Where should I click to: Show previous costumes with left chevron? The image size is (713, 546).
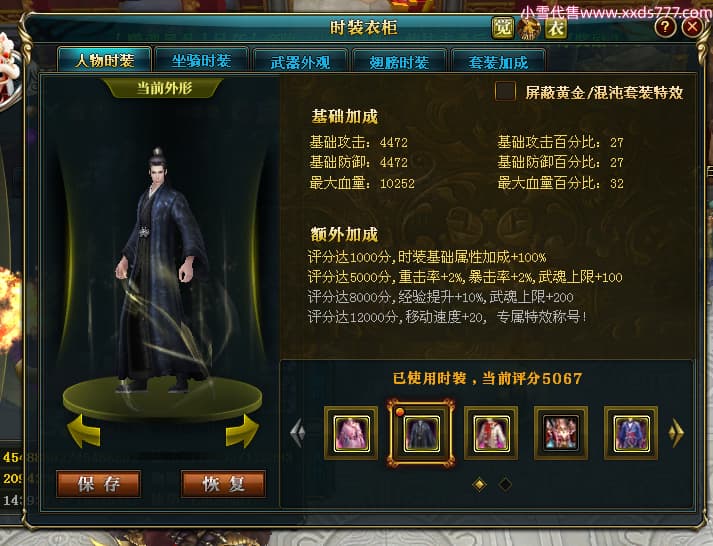click(298, 432)
